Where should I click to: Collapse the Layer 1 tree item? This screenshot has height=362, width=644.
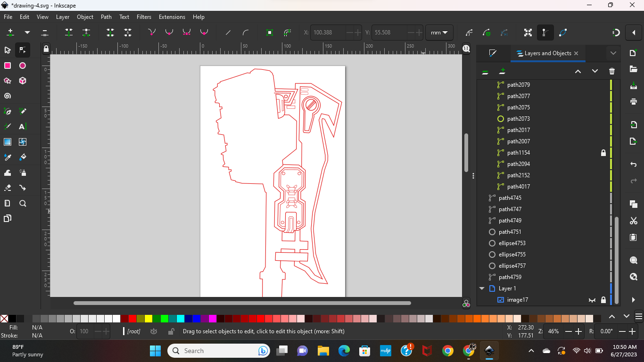(482, 288)
